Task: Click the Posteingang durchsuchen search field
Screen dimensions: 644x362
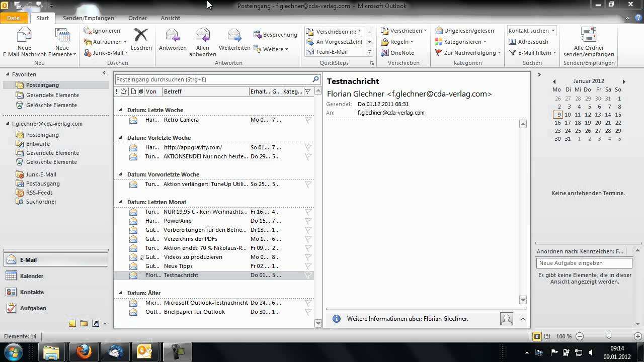Action: [x=212, y=79]
